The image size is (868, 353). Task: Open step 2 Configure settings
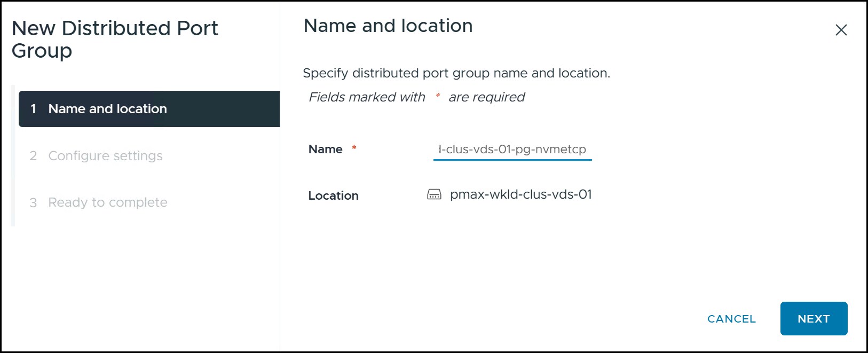pyautogui.click(x=96, y=156)
